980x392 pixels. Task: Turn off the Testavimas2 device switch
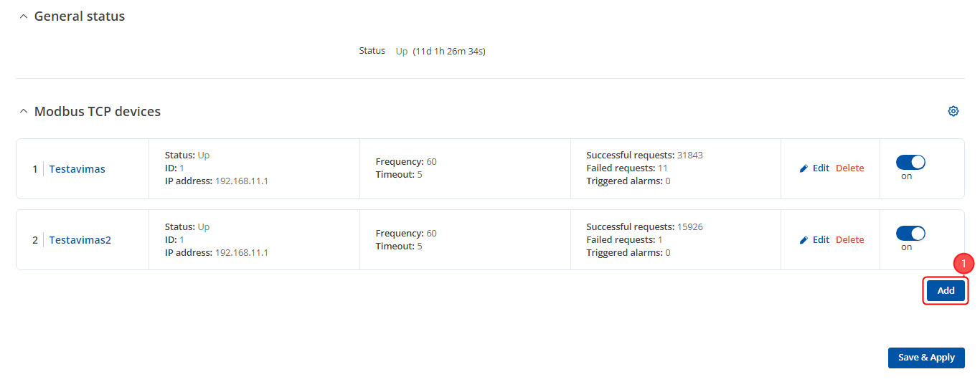(910, 234)
